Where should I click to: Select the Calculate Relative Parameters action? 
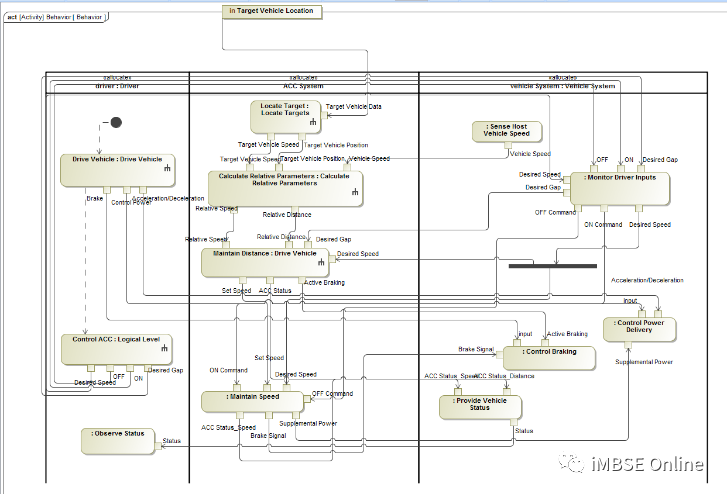point(285,189)
